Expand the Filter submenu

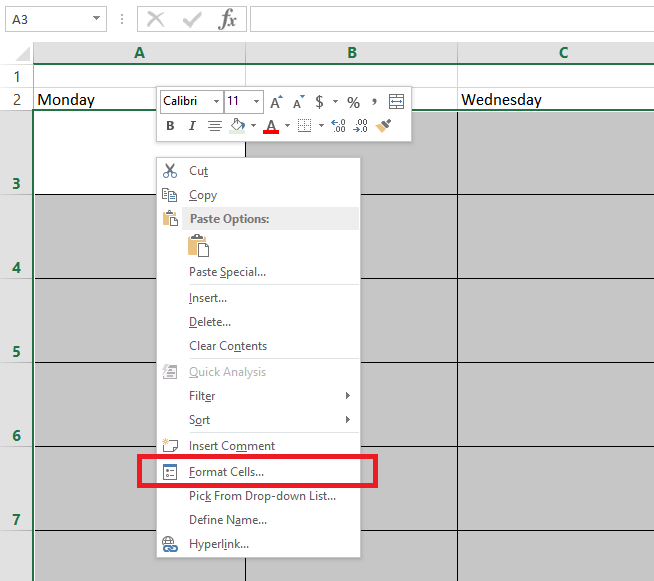pyautogui.click(x=347, y=395)
